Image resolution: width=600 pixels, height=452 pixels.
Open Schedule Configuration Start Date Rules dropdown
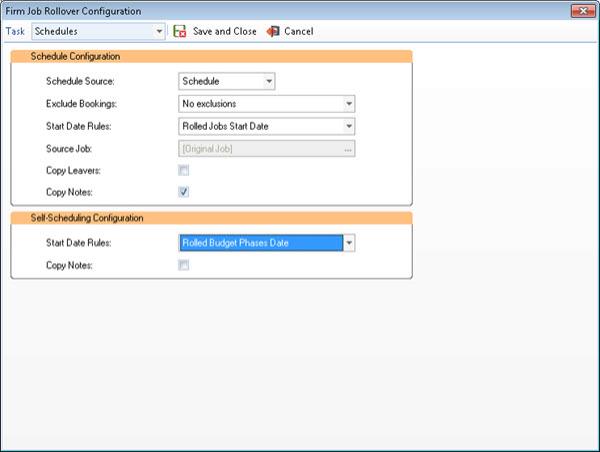point(349,126)
